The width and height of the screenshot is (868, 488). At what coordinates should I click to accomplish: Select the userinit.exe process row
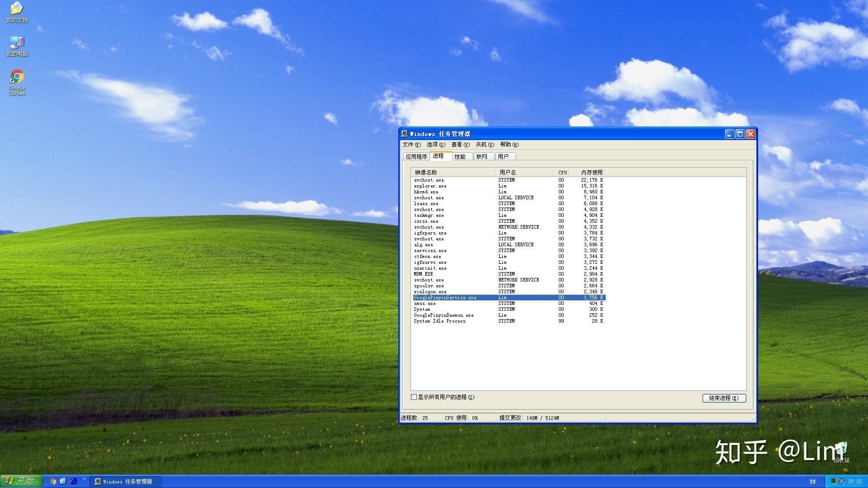(x=509, y=268)
